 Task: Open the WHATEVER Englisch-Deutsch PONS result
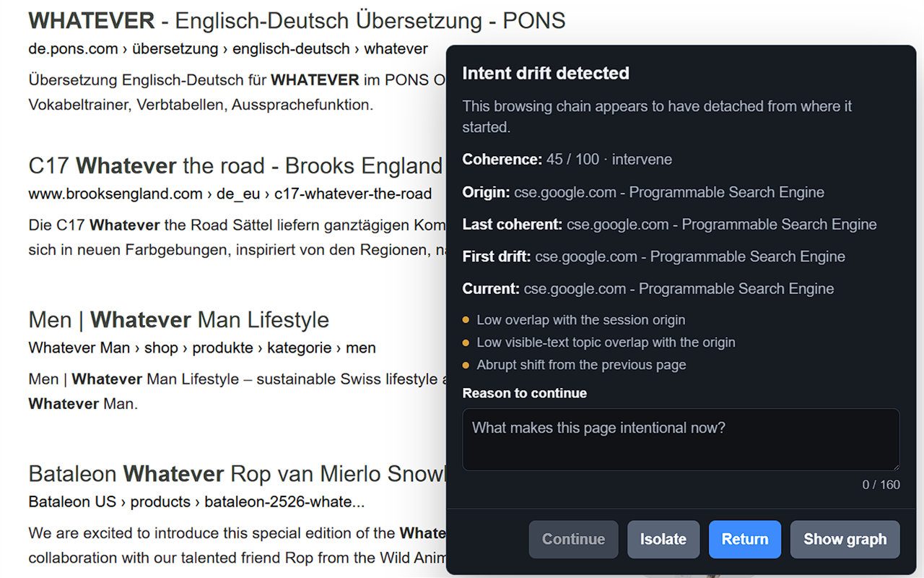click(297, 20)
